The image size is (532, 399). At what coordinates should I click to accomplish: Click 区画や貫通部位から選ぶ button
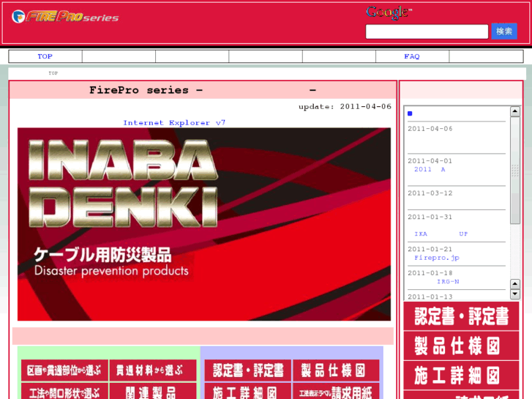tap(64, 370)
